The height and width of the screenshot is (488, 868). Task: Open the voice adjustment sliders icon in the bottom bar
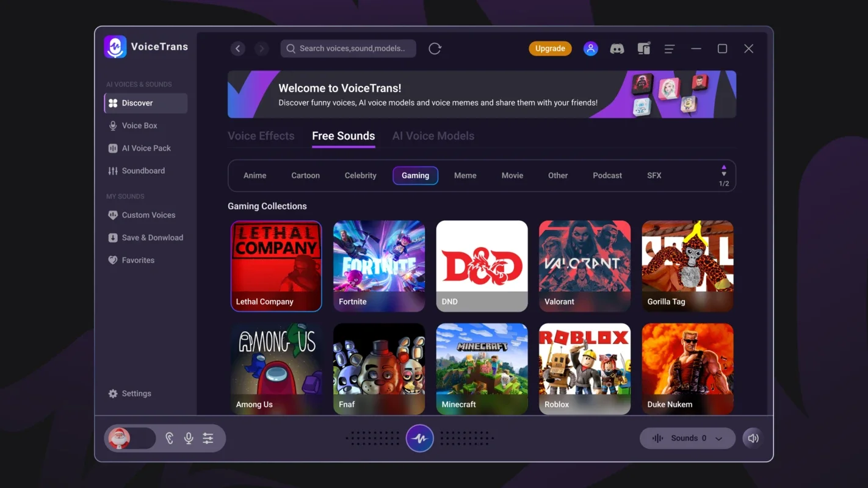(208, 438)
